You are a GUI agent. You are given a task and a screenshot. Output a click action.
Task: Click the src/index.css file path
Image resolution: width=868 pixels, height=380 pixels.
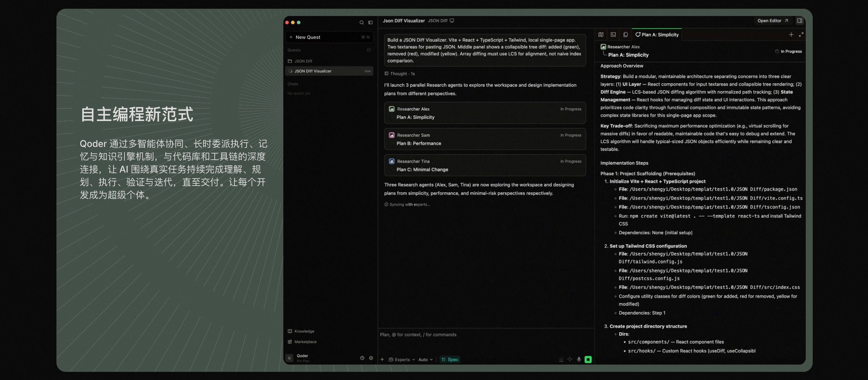coord(715,287)
